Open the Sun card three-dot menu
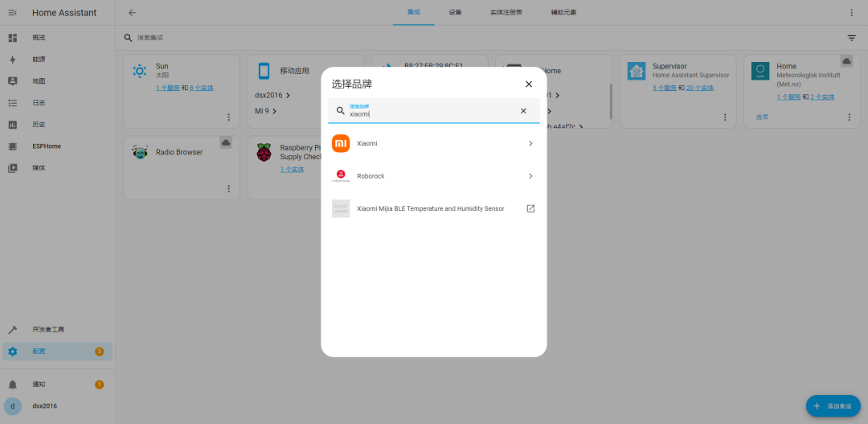868x424 pixels. pos(228,117)
